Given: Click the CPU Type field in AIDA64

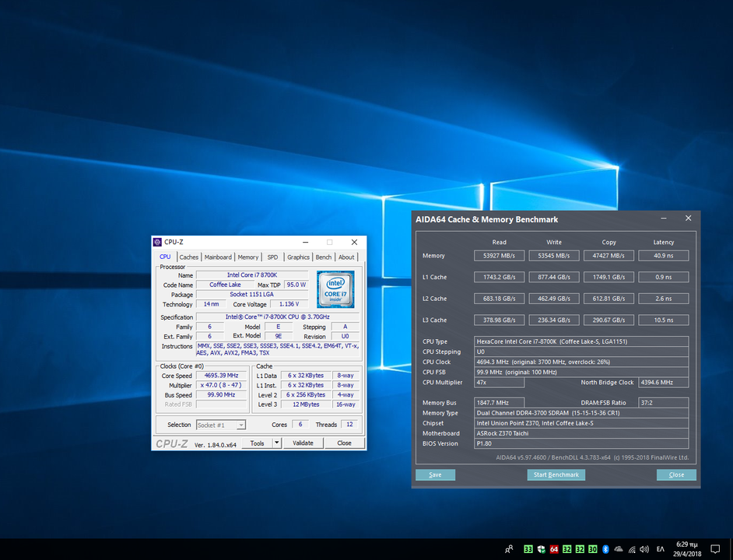Looking at the screenshot, I should click(581, 341).
